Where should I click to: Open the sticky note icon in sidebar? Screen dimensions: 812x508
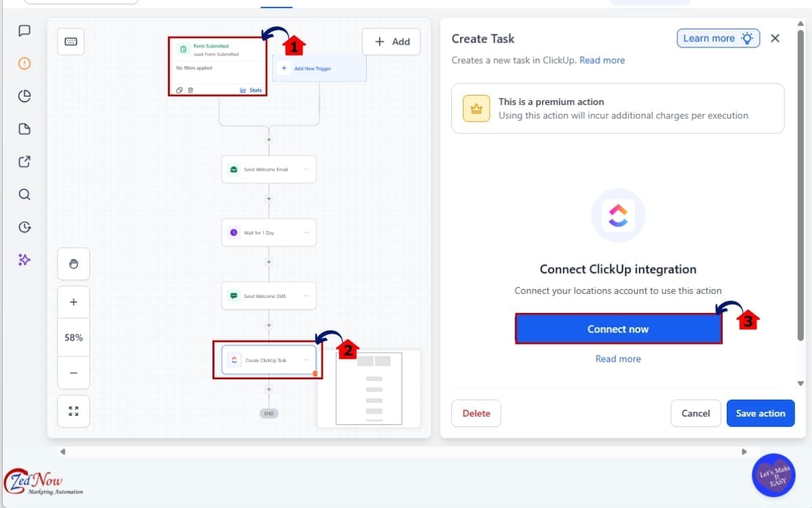pos(24,129)
